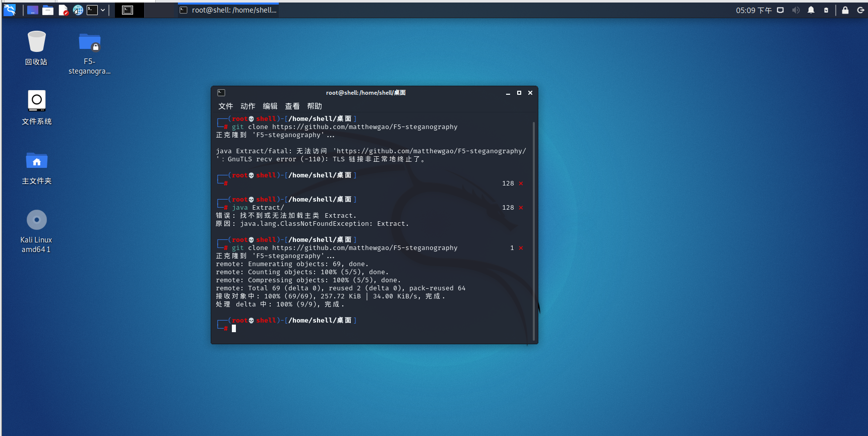The height and width of the screenshot is (436, 868).
Task: Select the 主文件夹 home folder icon
Action: pyautogui.click(x=37, y=168)
